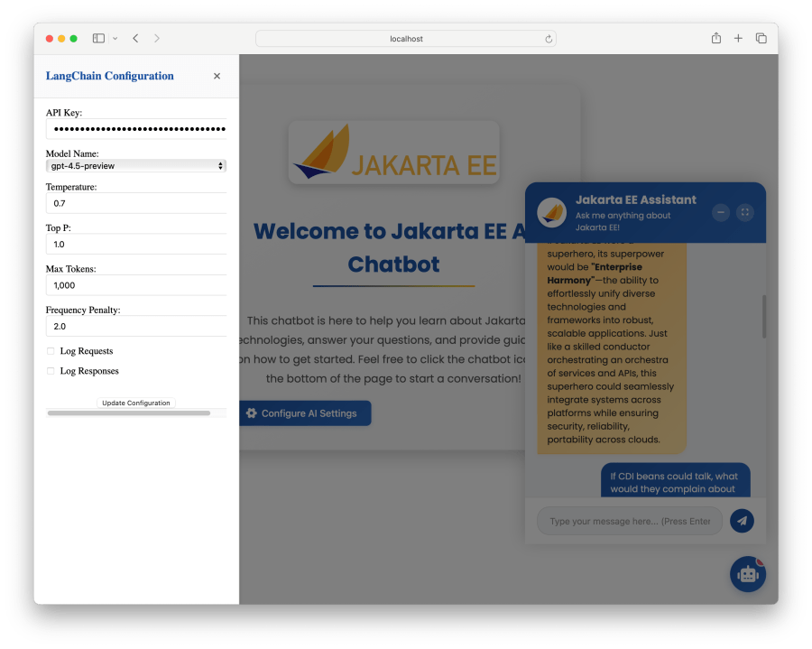Click the Top P input field

(x=136, y=244)
